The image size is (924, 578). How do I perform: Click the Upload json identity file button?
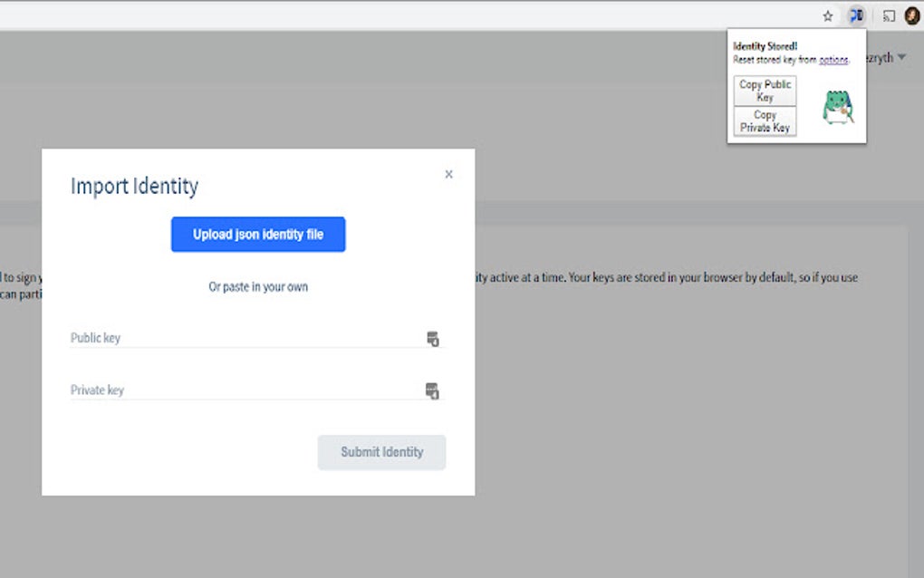click(x=257, y=234)
